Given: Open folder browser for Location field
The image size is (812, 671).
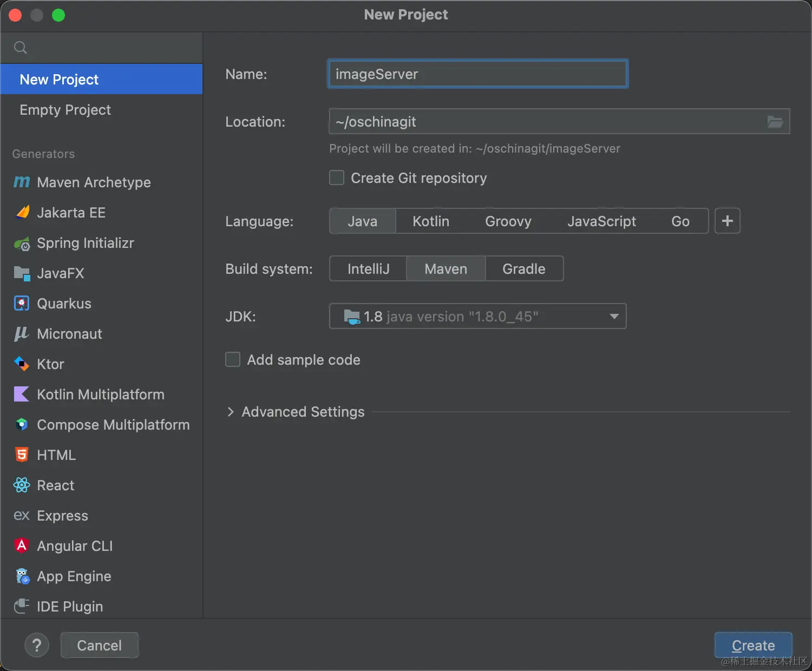Looking at the screenshot, I should click(x=775, y=122).
